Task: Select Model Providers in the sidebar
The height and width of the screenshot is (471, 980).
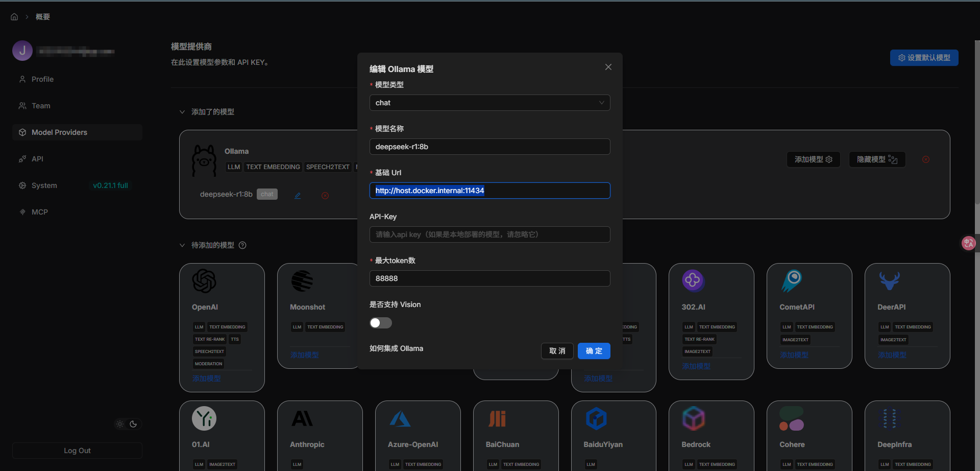Action: pyautogui.click(x=77, y=132)
